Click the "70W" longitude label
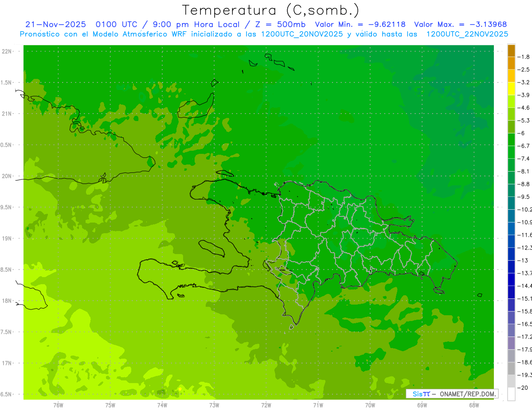Screen dimensions: 532x411 click(x=370, y=405)
